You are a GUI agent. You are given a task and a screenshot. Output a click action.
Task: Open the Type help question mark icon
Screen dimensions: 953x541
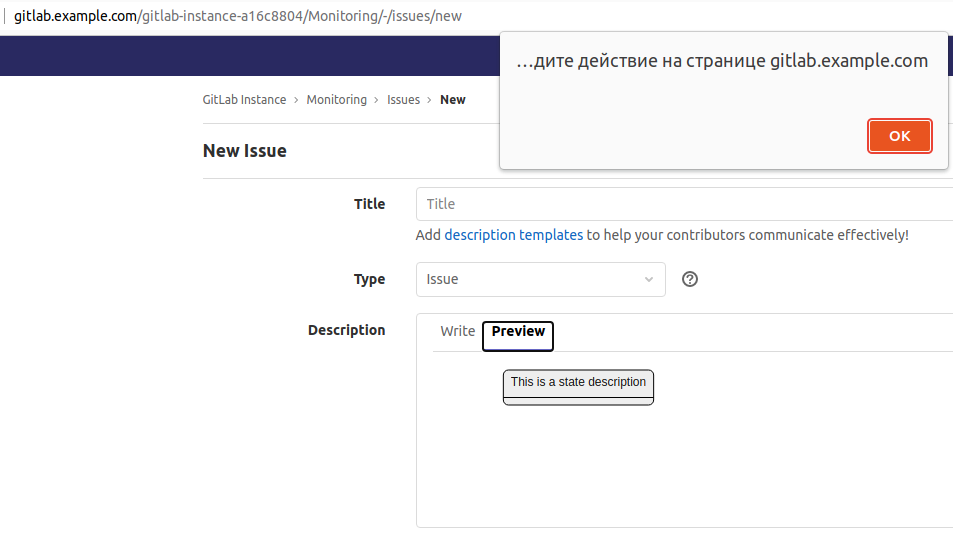[x=689, y=279]
